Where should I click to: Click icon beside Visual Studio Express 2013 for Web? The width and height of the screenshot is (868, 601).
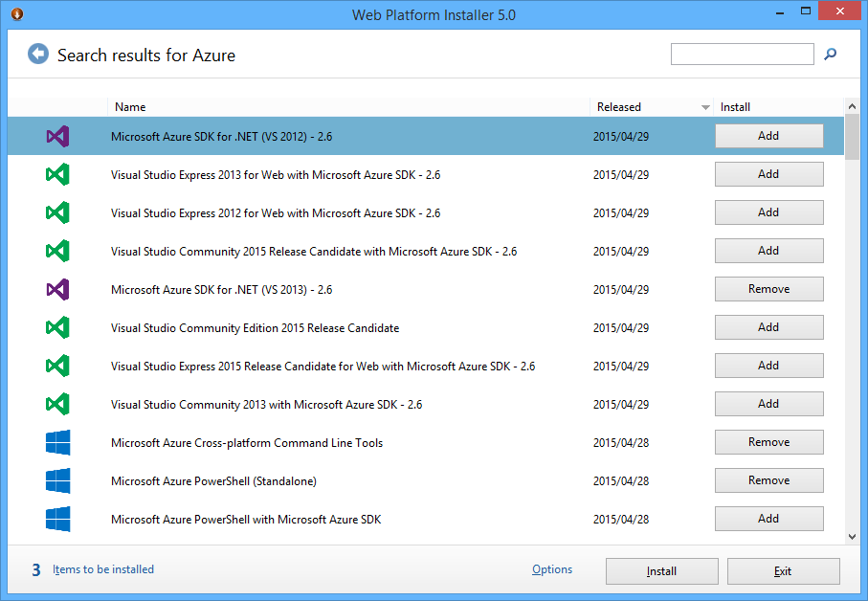57,174
